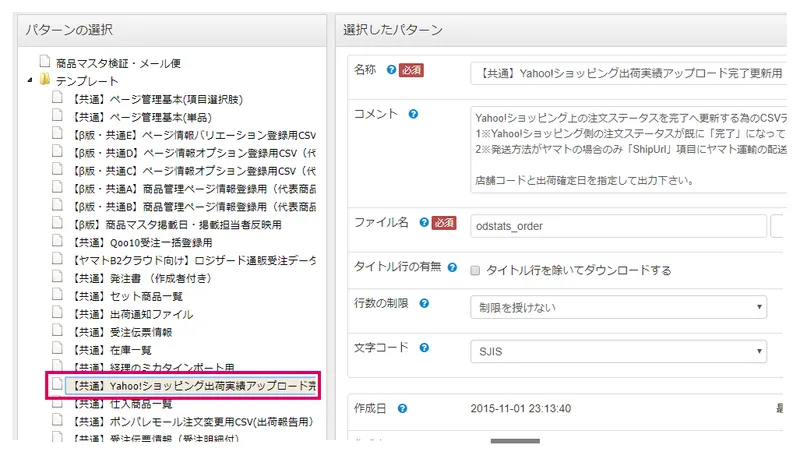Select 【β版・共通B】商品管理ページ情報登録用
This screenshot has width=800, height=456.
tap(192, 207)
